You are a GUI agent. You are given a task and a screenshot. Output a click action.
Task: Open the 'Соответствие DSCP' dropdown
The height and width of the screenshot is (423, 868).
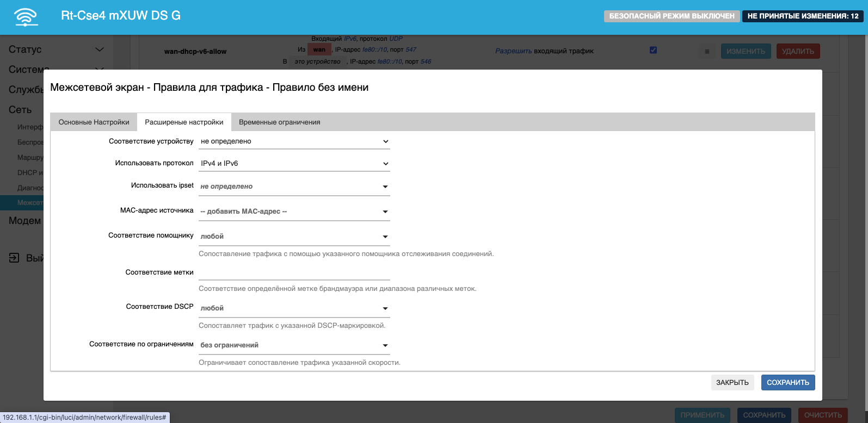294,308
